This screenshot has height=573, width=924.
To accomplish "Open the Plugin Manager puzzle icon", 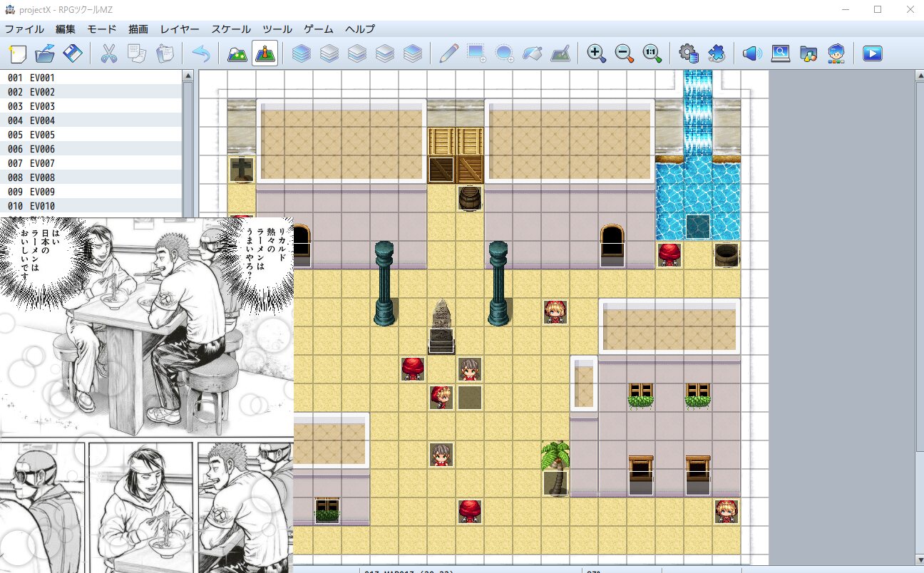I will click(716, 53).
